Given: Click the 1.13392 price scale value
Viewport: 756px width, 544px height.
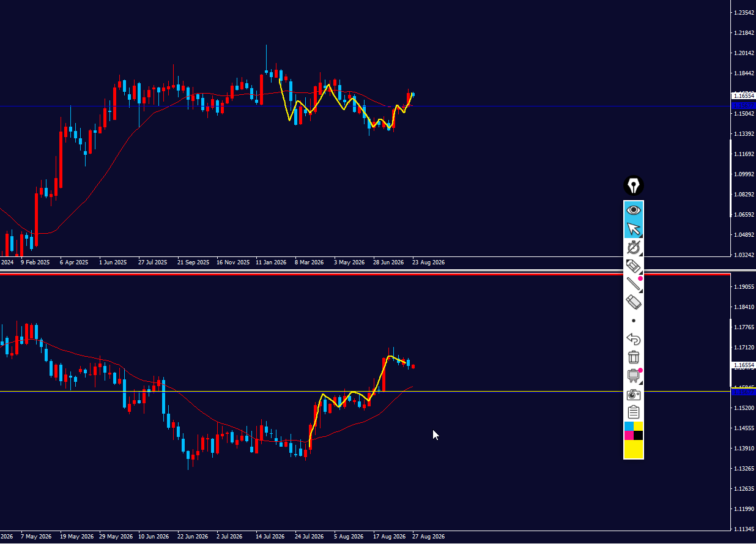Looking at the screenshot, I should tap(744, 134).
